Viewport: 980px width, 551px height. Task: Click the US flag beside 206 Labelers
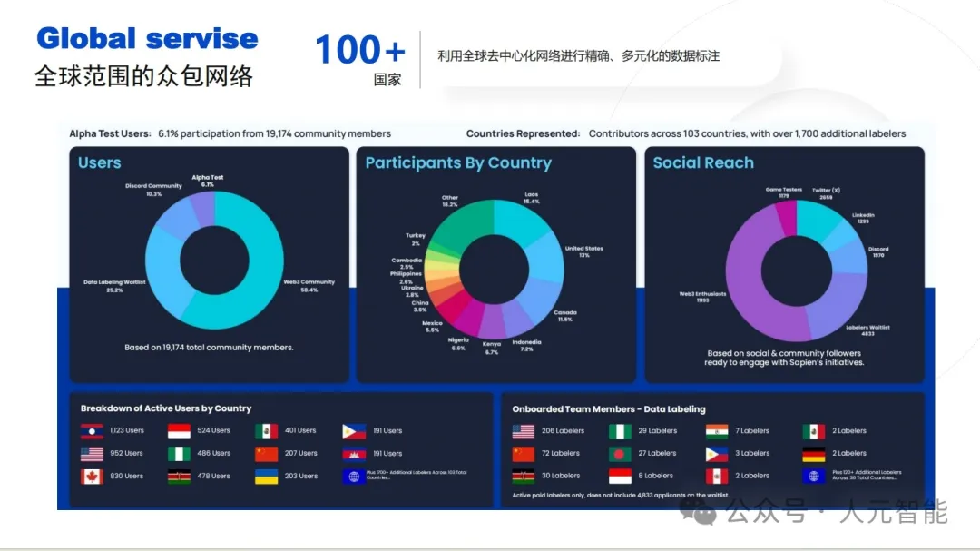click(x=524, y=431)
